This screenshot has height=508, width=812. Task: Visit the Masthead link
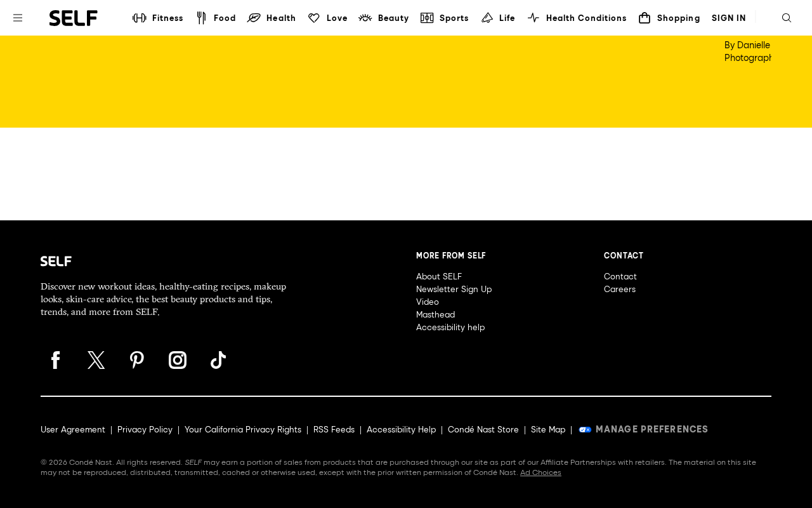tap(435, 315)
